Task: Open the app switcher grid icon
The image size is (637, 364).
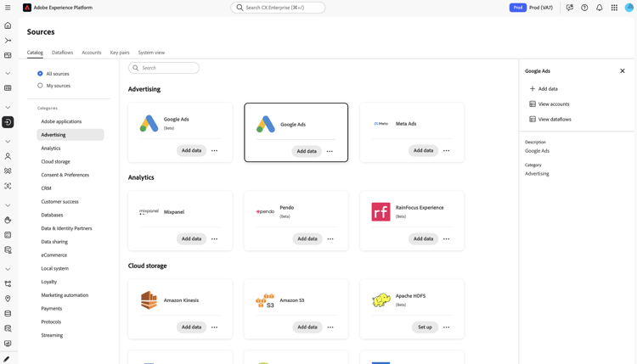Action: [614, 8]
